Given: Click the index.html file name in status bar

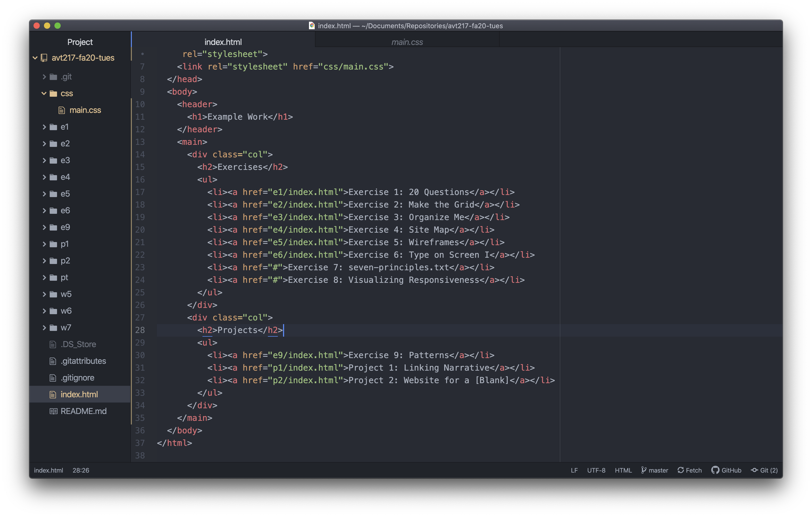Looking at the screenshot, I should [x=49, y=470].
